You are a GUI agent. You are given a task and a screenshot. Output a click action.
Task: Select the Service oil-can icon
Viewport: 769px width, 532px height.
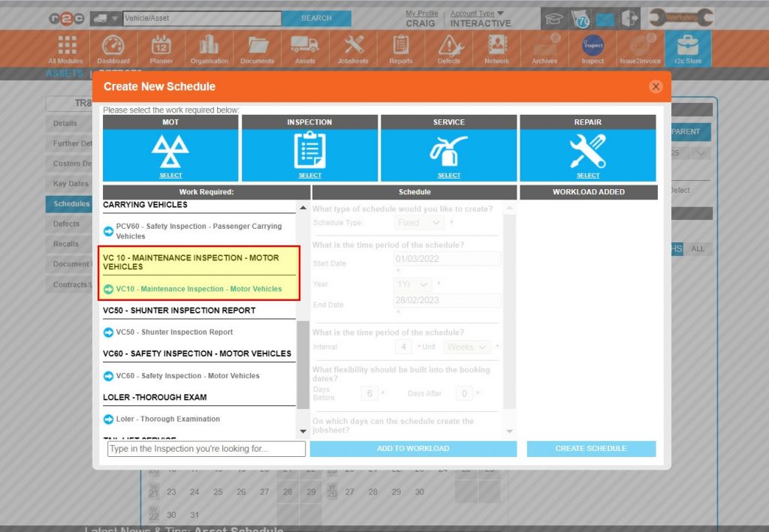tap(449, 147)
